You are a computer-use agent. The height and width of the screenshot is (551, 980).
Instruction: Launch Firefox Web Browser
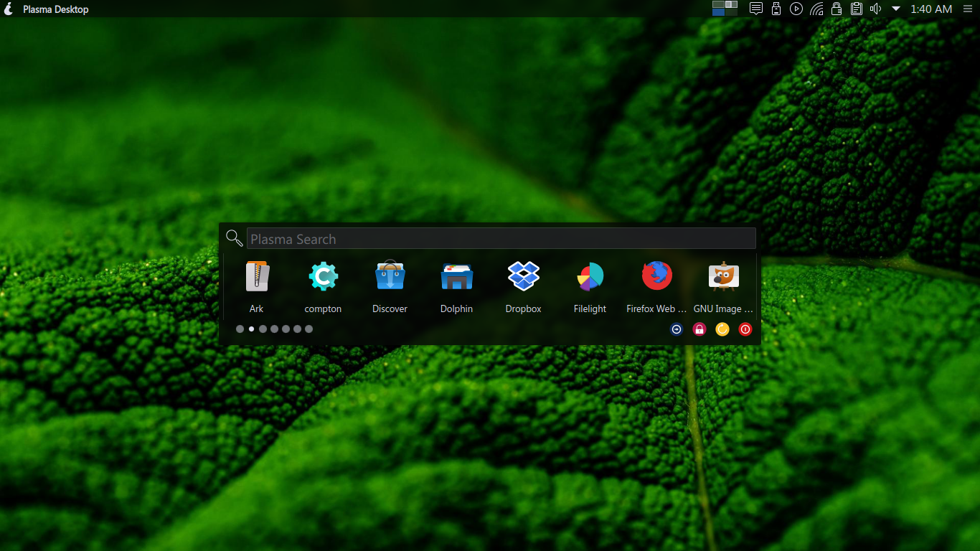pos(656,277)
